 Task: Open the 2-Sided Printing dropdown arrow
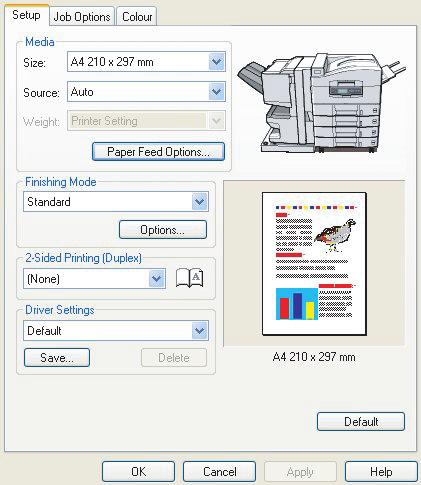point(157,279)
